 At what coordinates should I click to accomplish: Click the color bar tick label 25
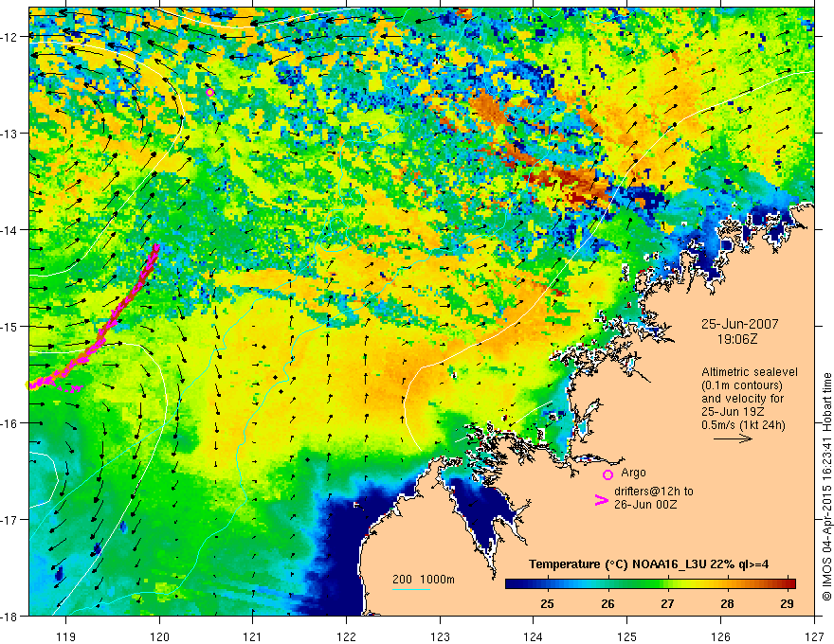[x=548, y=603]
